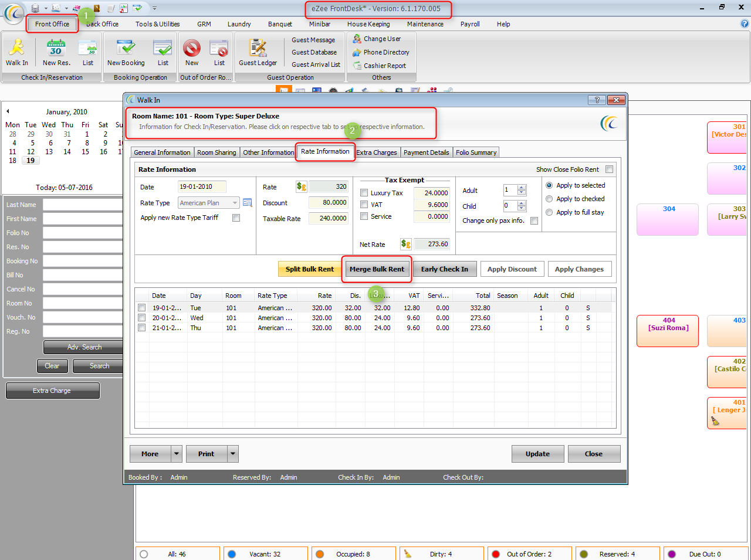
Task: Click the ABC spell-check icon in quick toolbar
Action: [x=124, y=8]
